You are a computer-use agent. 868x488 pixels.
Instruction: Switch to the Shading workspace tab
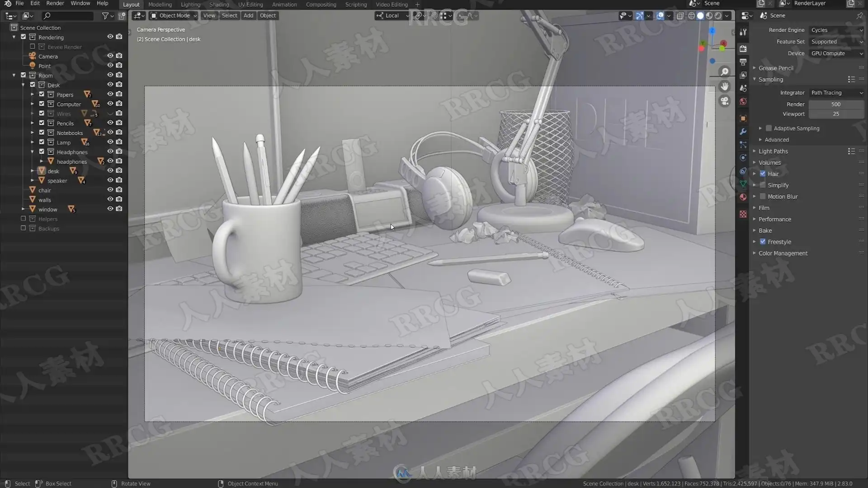coord(219,5)
